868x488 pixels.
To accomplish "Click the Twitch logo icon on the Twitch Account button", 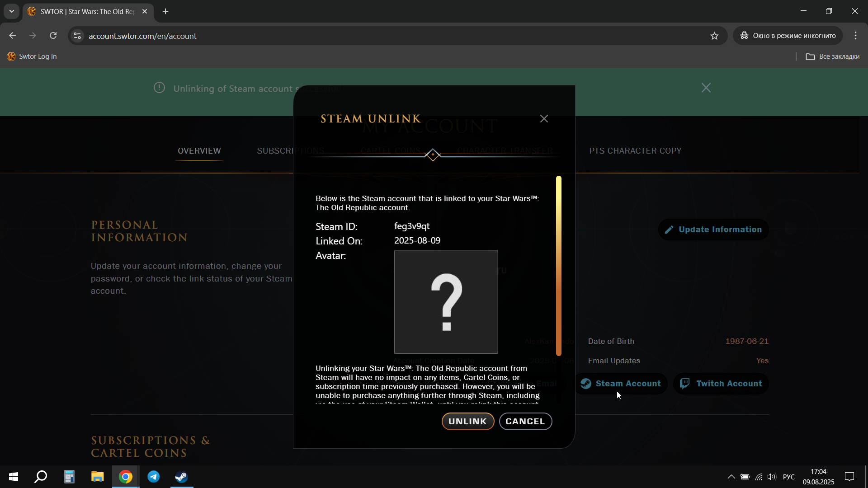I will 684,384.
